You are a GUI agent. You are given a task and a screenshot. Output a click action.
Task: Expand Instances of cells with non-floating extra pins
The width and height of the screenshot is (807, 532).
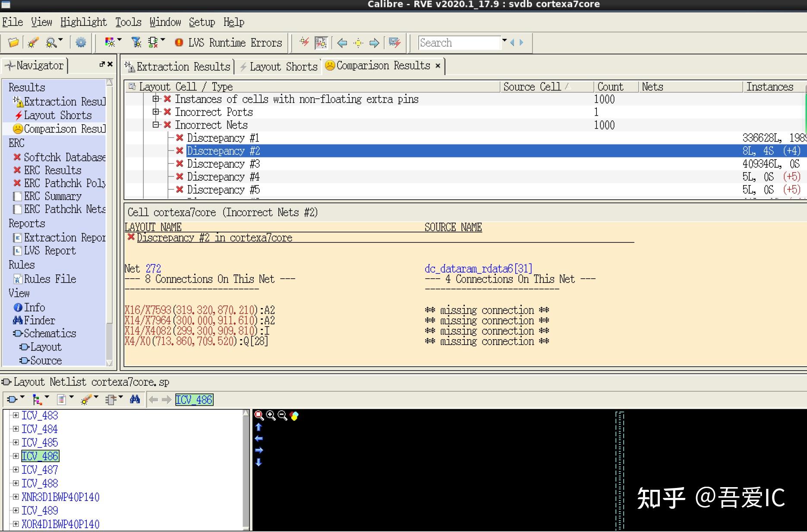(x=155, y=99)
